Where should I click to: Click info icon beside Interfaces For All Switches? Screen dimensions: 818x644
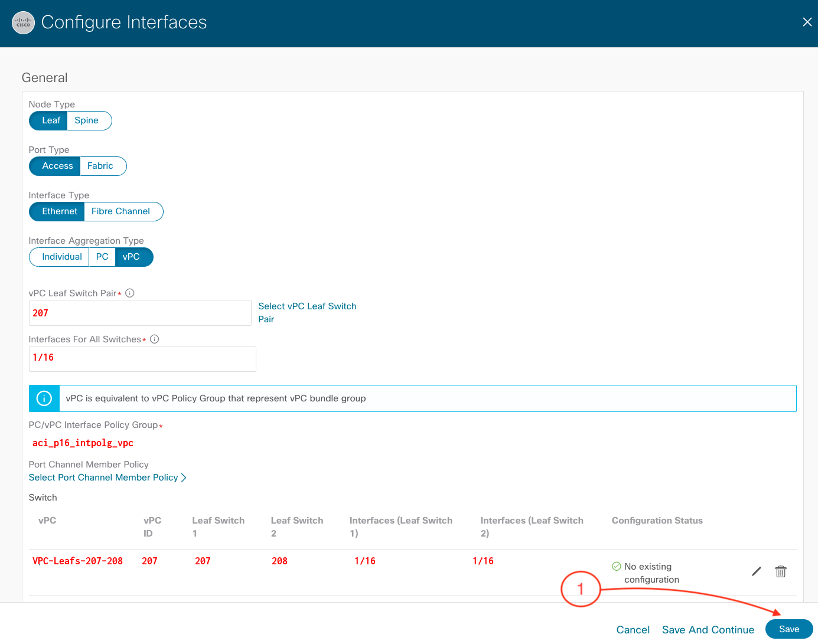(155, 339)
